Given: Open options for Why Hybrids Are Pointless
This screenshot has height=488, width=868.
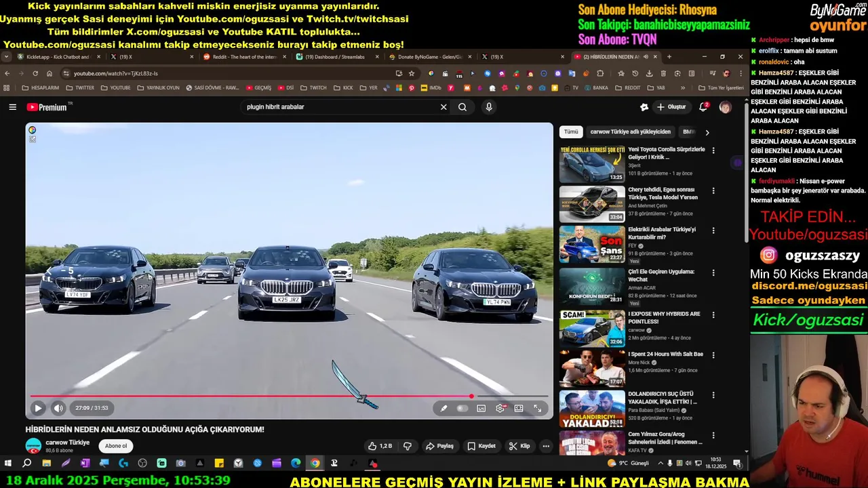Looking at the screenshot, I should [713, 315].
